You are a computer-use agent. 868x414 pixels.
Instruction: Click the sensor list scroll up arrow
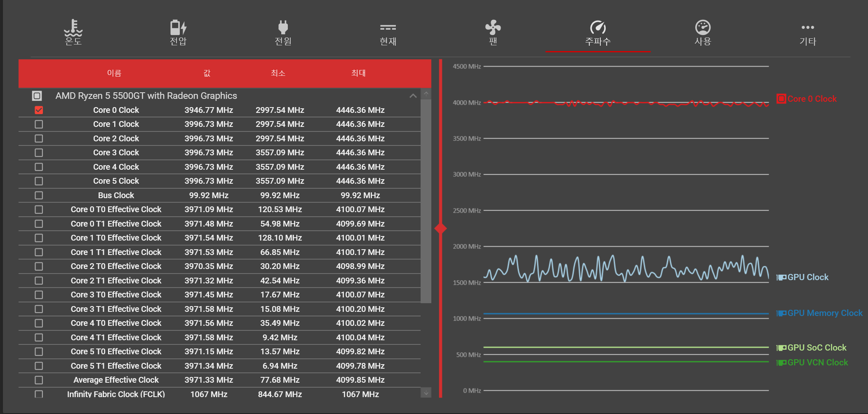(x=426, y=94)
